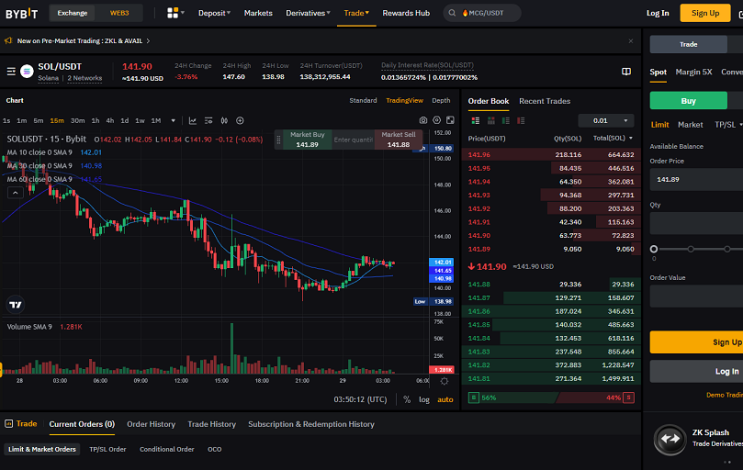This screenshot has width=743, height=470.
Task: Click the announcement megaphone icon
Action: click(x=8, y=41)
